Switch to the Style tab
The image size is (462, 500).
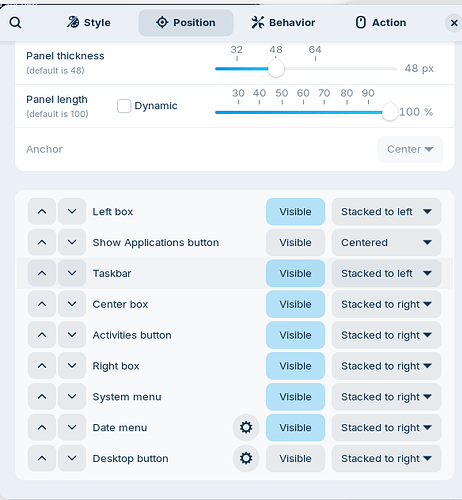pyautogui.click(x=88, y=23)
